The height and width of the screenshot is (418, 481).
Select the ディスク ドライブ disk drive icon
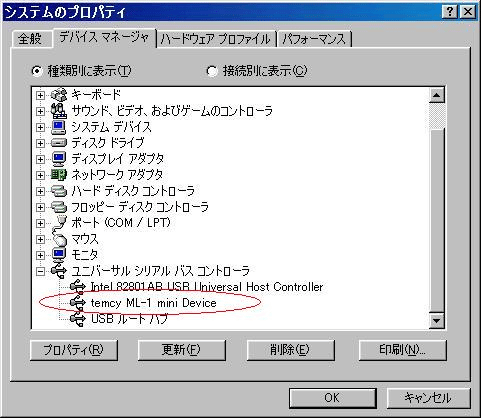pos(59,143)
